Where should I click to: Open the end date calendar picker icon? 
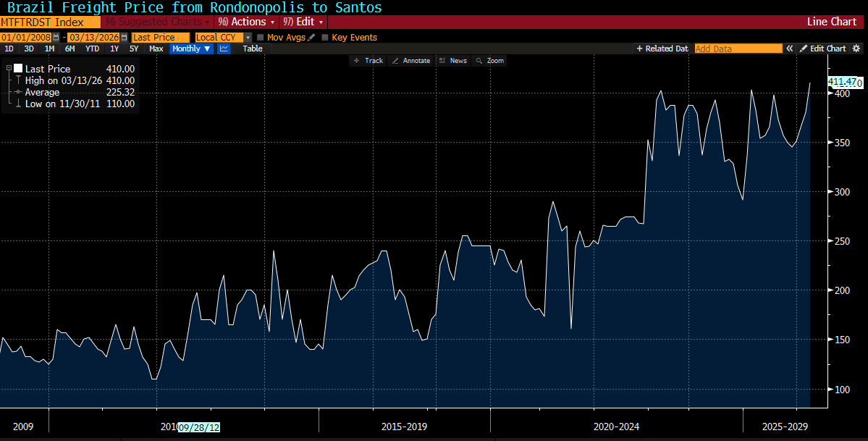point(124,37)
